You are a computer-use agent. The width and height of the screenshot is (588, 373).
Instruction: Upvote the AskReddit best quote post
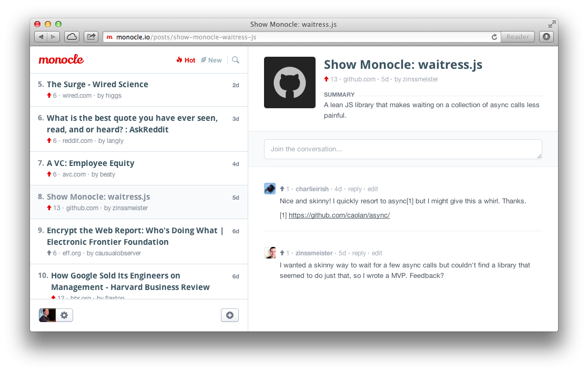click(49, 140)
